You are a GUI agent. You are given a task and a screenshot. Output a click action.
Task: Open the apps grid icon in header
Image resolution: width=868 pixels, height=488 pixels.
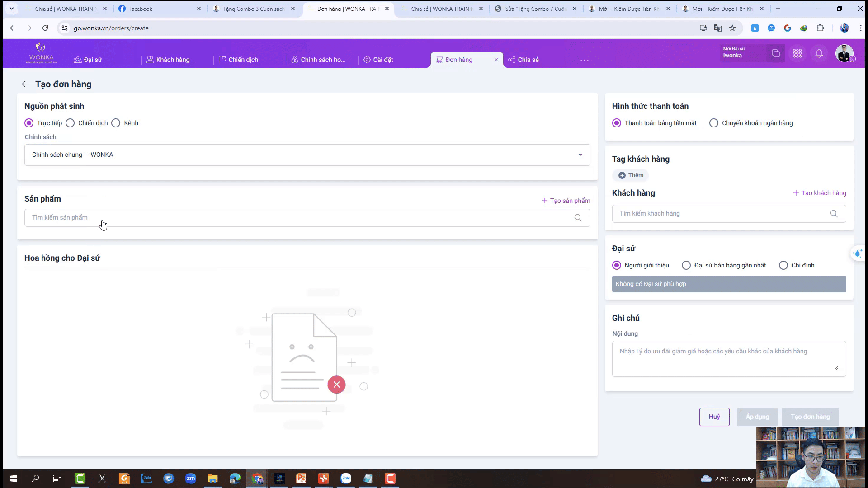797,54
